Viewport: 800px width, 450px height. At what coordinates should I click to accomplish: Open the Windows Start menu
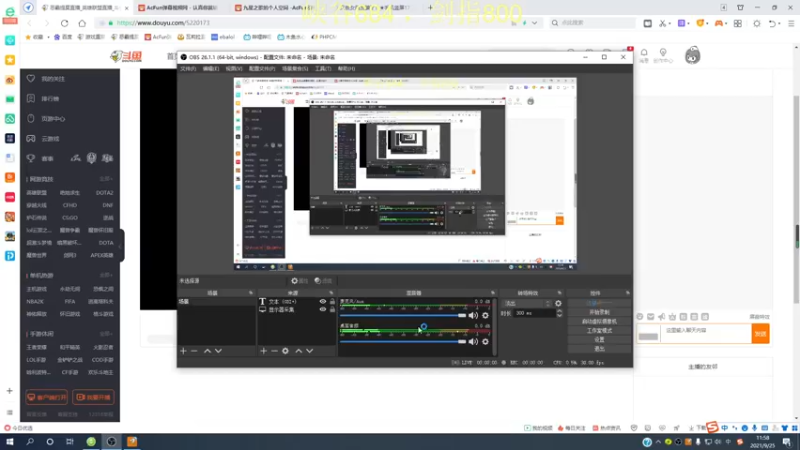tap(10, 442)
